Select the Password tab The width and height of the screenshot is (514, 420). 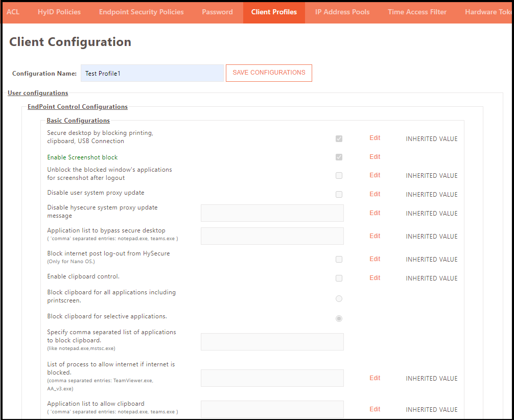click(217, 12)
